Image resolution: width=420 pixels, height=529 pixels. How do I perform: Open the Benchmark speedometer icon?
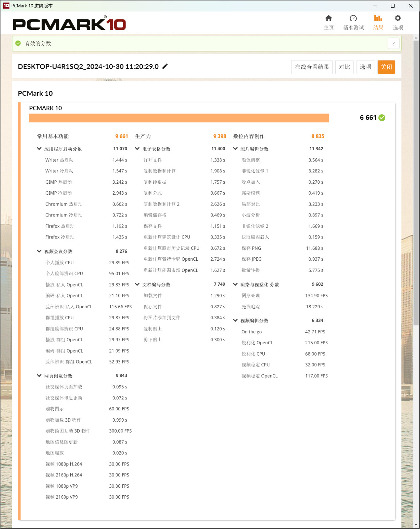tap(353, 19)
